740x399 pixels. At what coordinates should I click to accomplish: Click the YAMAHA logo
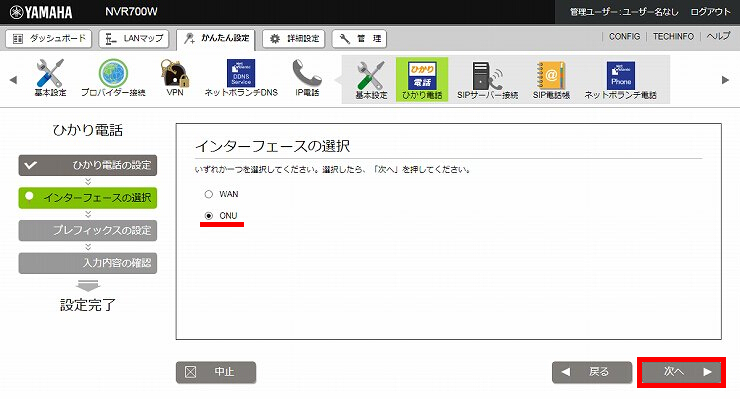coord(41,12)
